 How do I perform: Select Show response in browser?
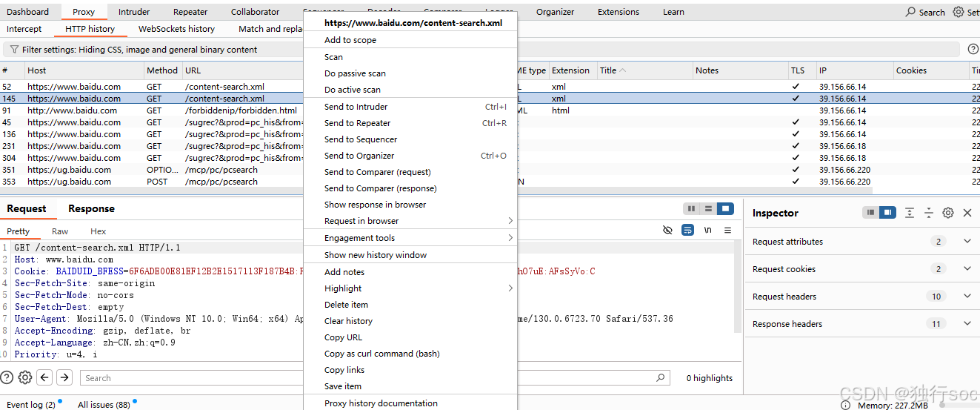(x=410, y=205)
